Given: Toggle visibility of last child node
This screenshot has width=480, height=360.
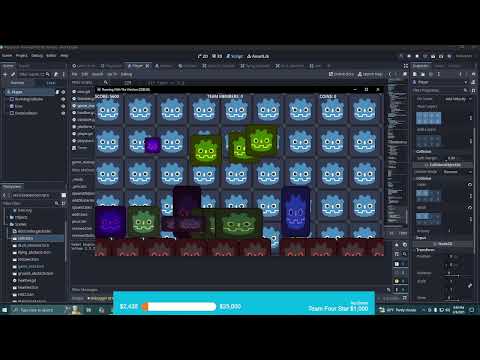Looking at the screenshot, I should pos(63,113).
